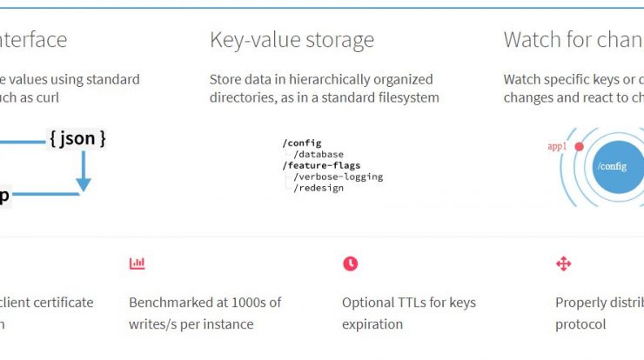Click 'Store data in hierarchically organized' description
644x360 pixels.
[x=321, y=79]
